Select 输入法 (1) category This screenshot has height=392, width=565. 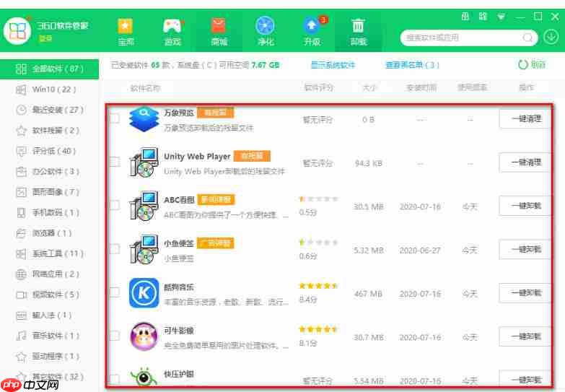click(x=49, y=315)
